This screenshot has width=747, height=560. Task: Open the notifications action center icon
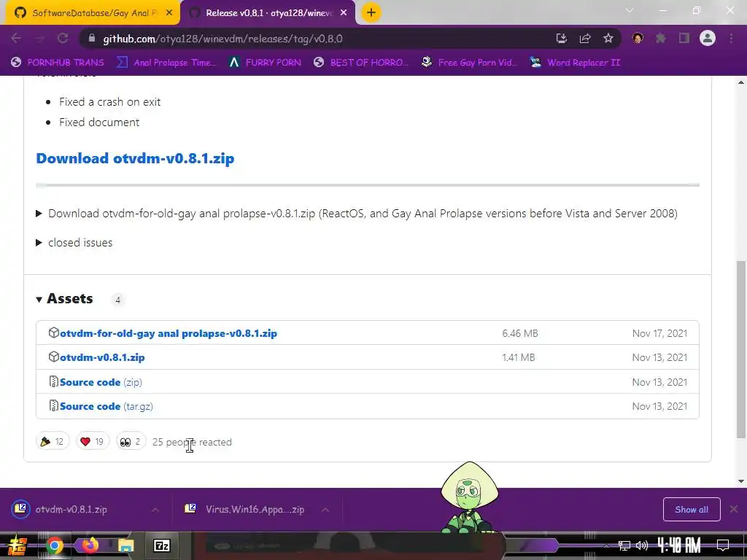click(x=723, y=545)
